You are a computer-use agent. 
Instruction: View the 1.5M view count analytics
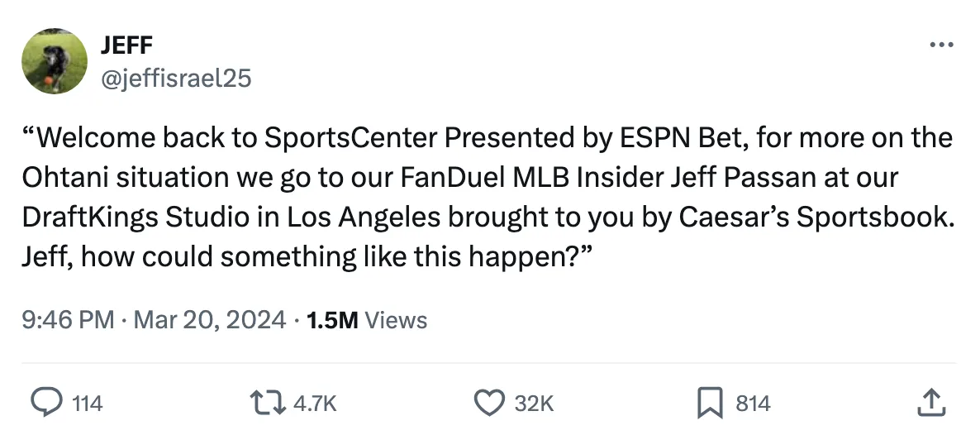coord(331,320)
